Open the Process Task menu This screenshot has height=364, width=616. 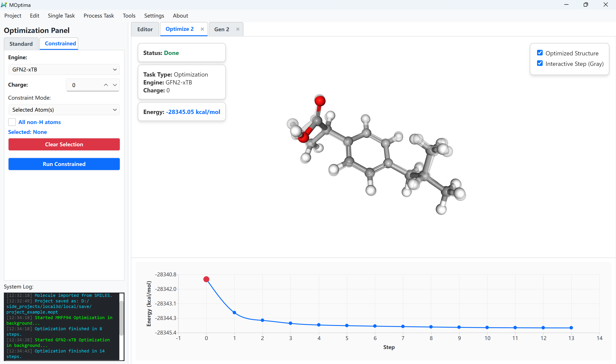(x=99, y=16)
